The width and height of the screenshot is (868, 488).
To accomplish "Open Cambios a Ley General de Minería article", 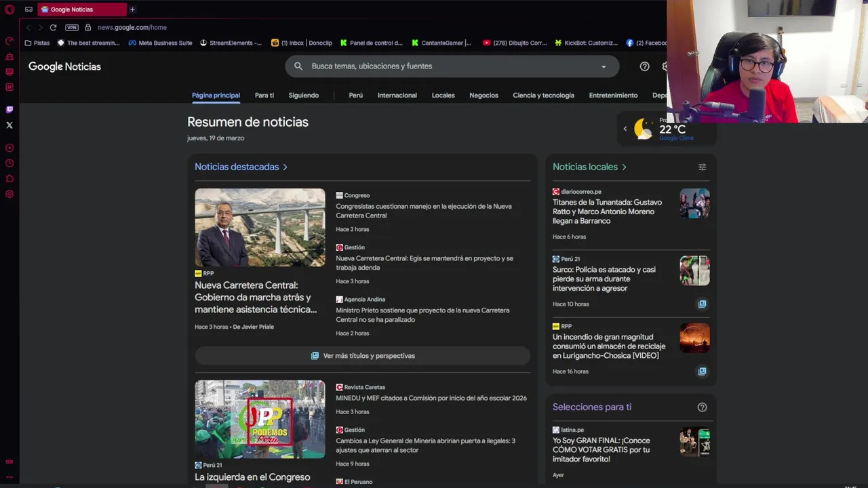I will click(425, 445).
